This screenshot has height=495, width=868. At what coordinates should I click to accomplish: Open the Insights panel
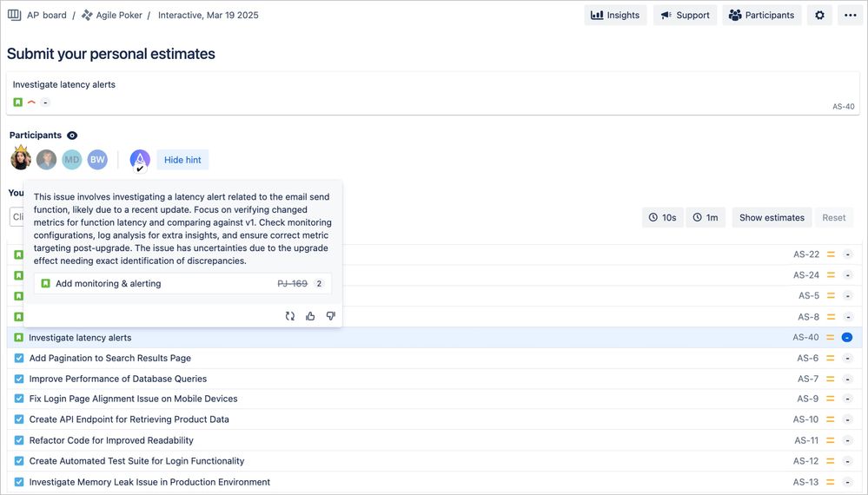(615, 16)
